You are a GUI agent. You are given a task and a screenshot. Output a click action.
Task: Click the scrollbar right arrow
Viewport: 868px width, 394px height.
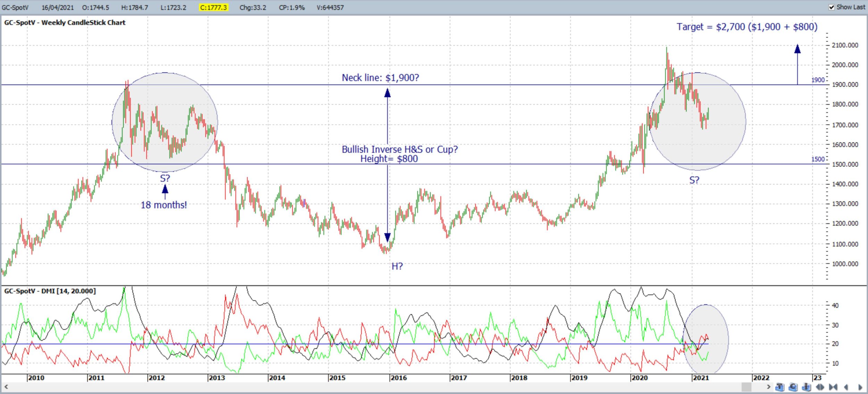pyautogui.click(x=769, y=386)
